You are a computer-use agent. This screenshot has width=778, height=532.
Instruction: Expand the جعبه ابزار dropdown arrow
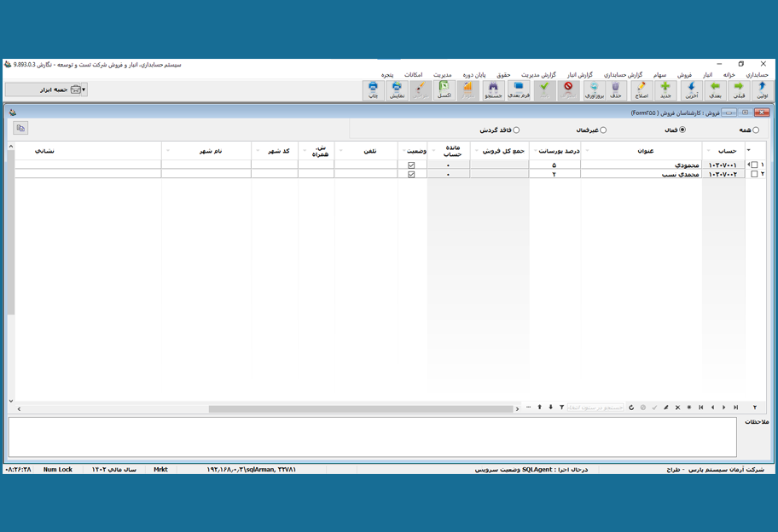click(x=84, y=90)
